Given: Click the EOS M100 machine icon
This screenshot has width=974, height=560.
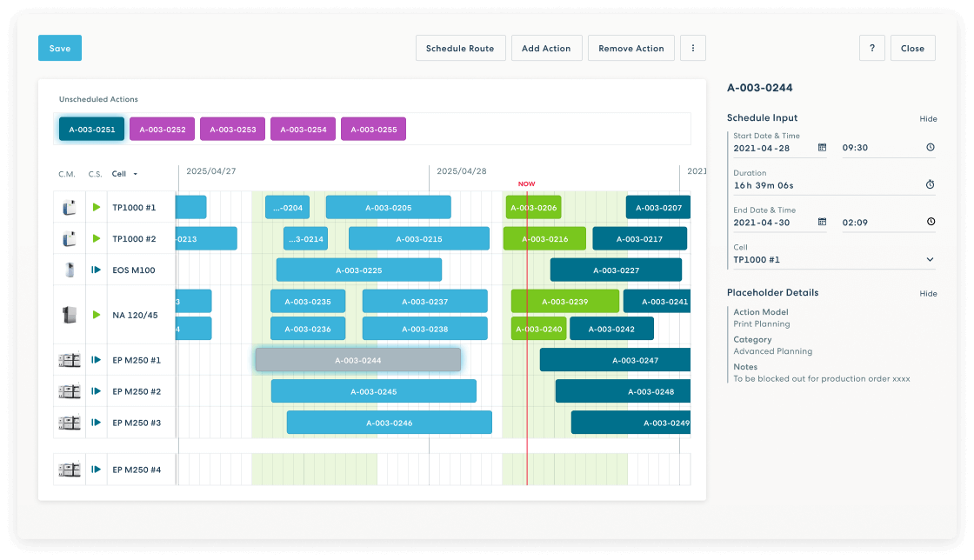Looking at the screenshot, I should pyautogui.click(x=69, y=270).
